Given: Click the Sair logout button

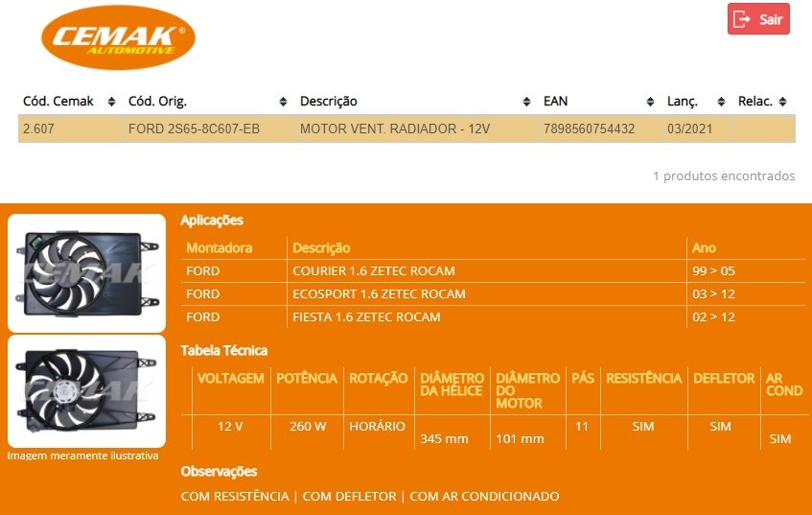Looking at the screenshot, I should point(758,19).
